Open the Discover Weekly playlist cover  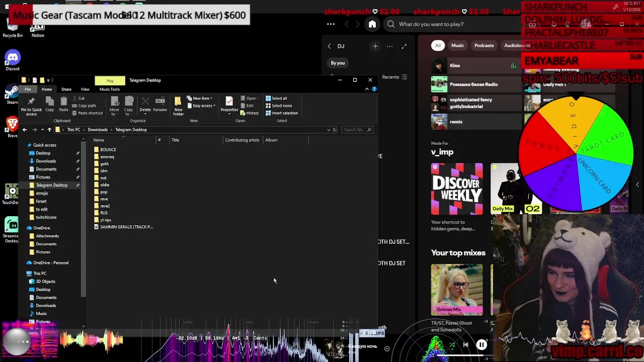tap(457, 189)
